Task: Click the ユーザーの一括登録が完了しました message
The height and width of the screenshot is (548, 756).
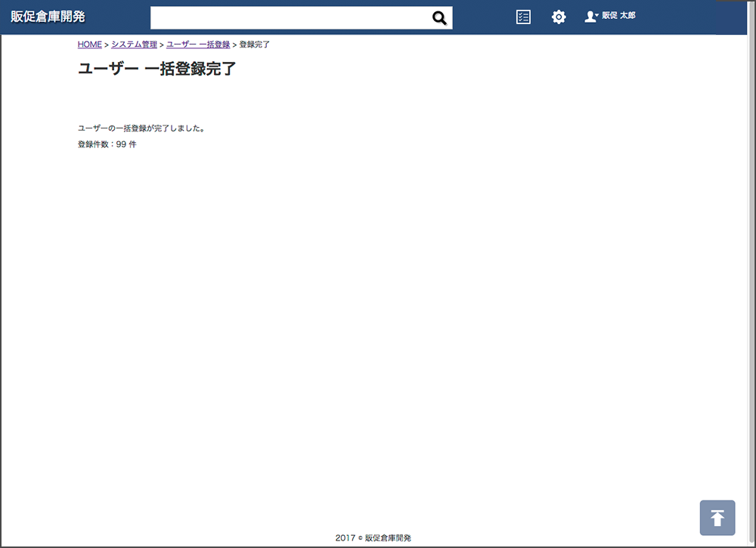Action: (x=141, y=128)
